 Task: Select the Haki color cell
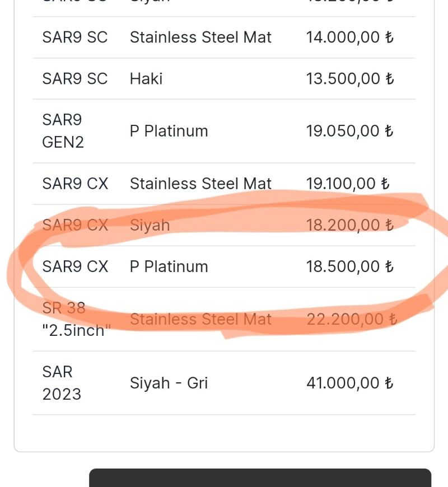coord(146,79)
